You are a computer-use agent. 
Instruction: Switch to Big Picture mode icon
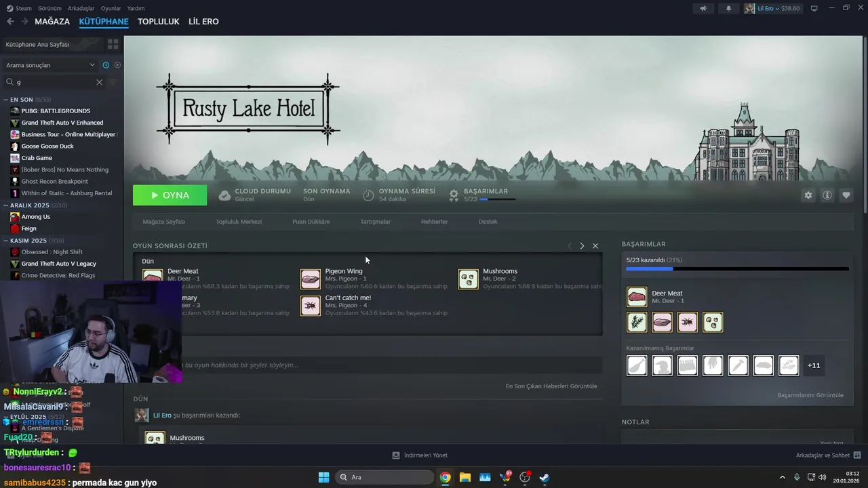(814, 8)
